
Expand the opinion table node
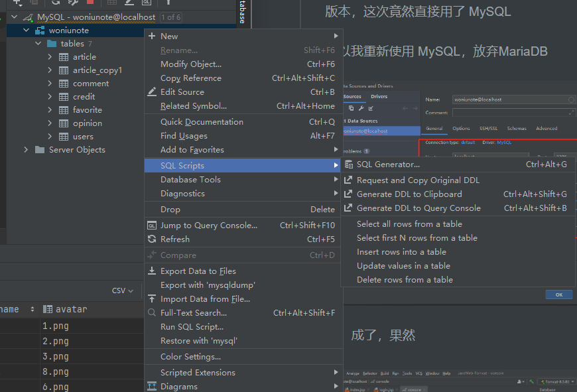point(50,123)
